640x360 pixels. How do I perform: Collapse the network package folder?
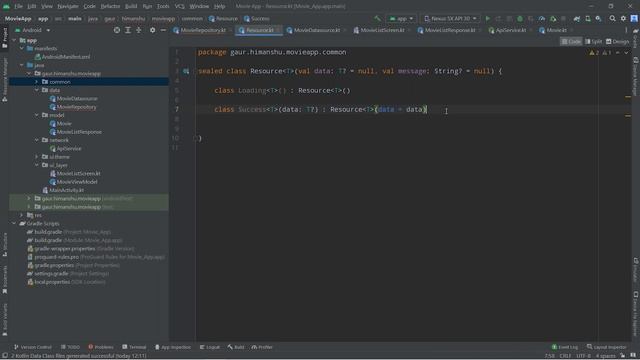[36, 140]
